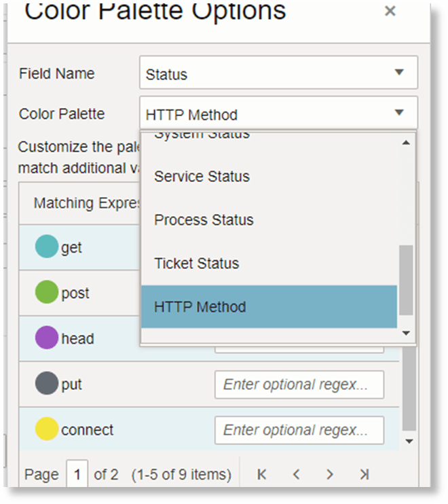Focus the regex input for connect
Screen dimensions: 448x504
[299, 430]
